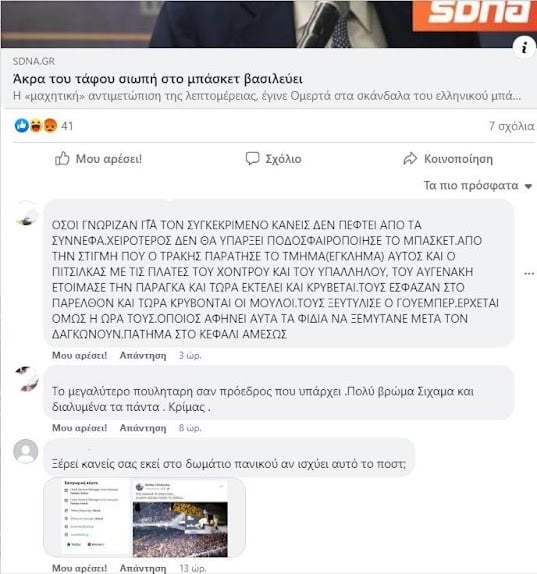Click the Σχόλιο comment bubble button
The image size is (537, 574).
(273, 159)
